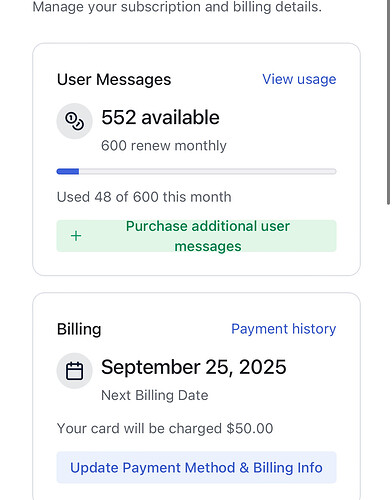
Task: Click the coins icon beside 552 available
Action: [x=74, y=121]
